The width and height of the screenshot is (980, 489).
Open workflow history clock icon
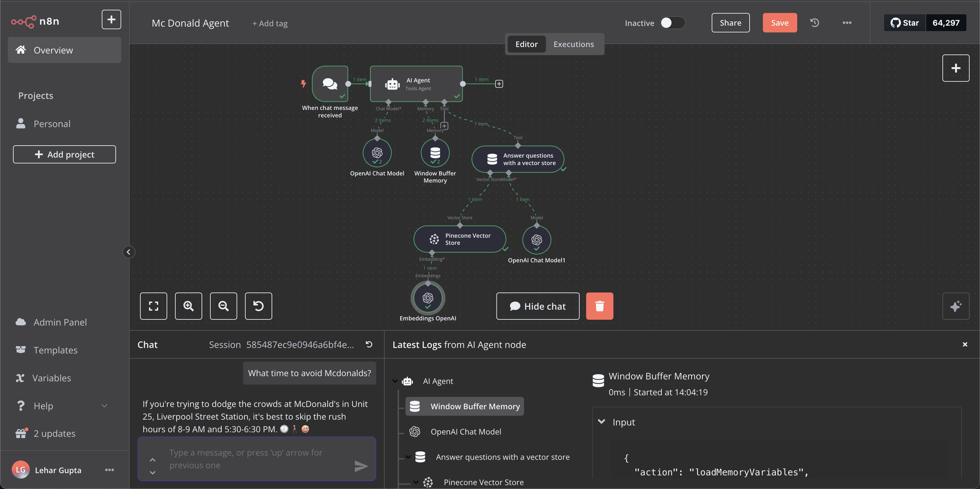coord(814,23)
